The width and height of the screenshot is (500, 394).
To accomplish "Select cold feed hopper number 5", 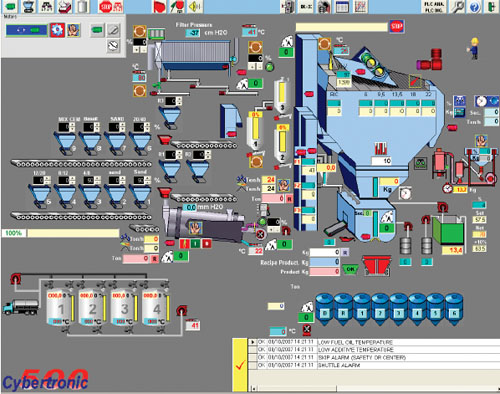I will (41, 197).
